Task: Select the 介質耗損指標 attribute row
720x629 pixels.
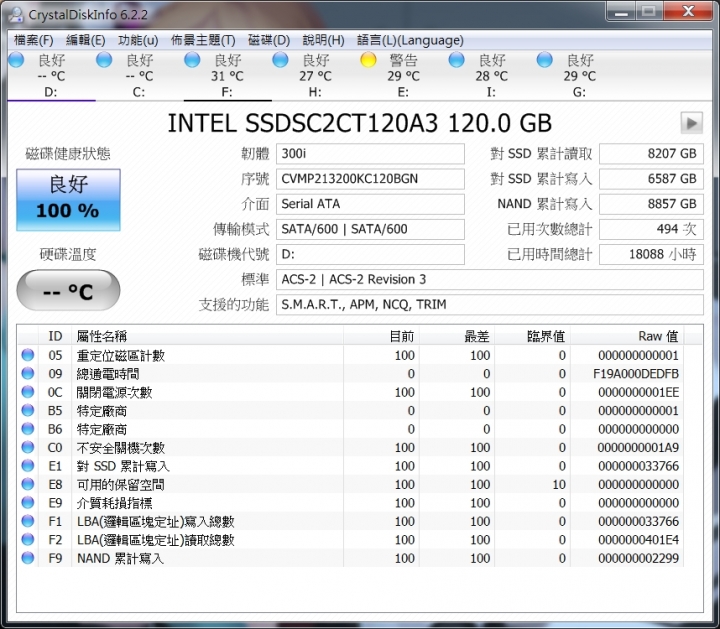Action: point(351,503)
